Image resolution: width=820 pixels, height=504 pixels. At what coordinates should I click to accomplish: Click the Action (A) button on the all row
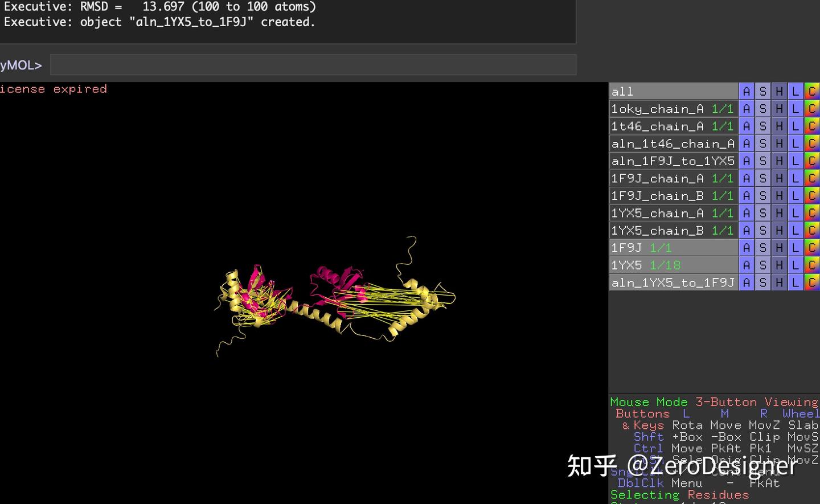point(747,91)
